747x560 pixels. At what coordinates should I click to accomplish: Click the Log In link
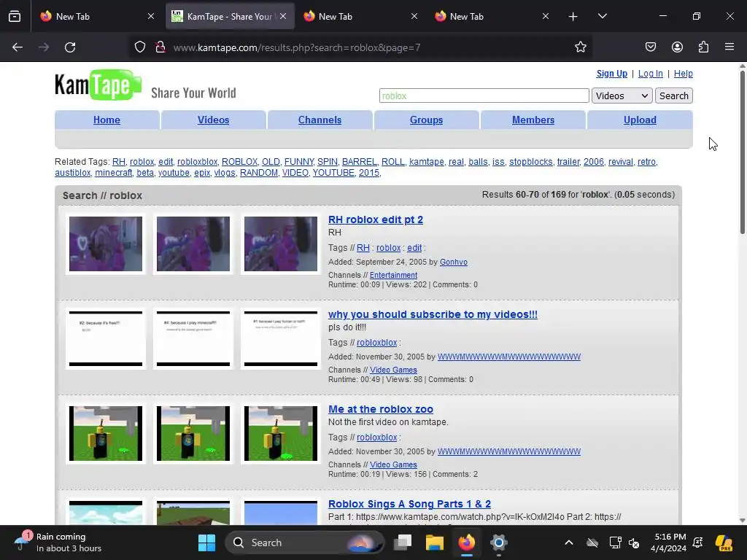(650, 74)
